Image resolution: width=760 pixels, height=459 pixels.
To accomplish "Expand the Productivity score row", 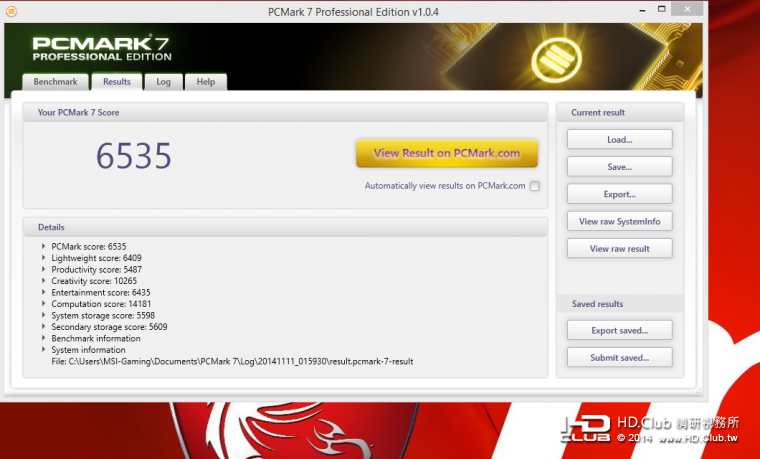I will 44,269.
